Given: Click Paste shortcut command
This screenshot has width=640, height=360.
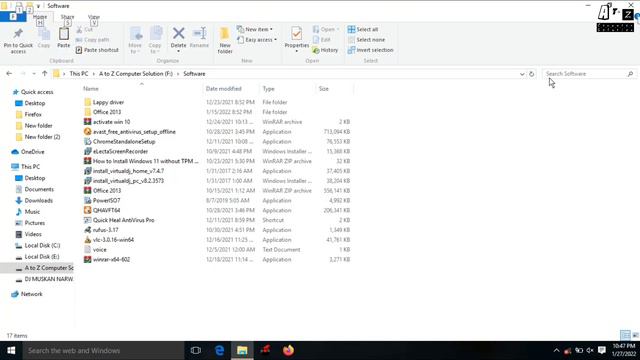Looking at the screenshot, I should point(97,50).
